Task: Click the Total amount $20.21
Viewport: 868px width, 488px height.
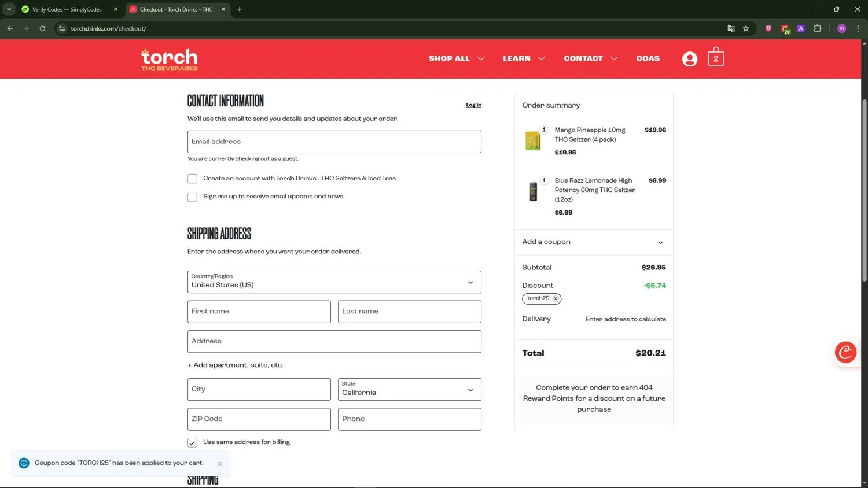Action: (x=650, y=353)
